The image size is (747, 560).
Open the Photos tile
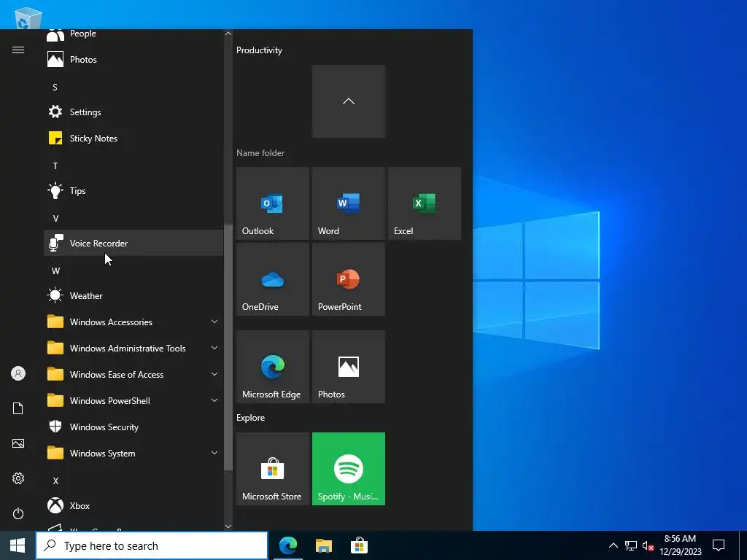pos(349,367)
